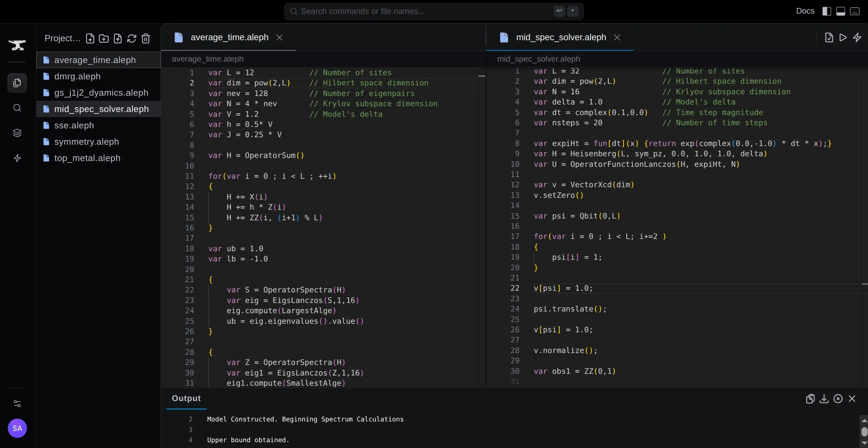Switch to average_time.aleph tab
This screenshot has height=448, width=868.
point(229,37)
